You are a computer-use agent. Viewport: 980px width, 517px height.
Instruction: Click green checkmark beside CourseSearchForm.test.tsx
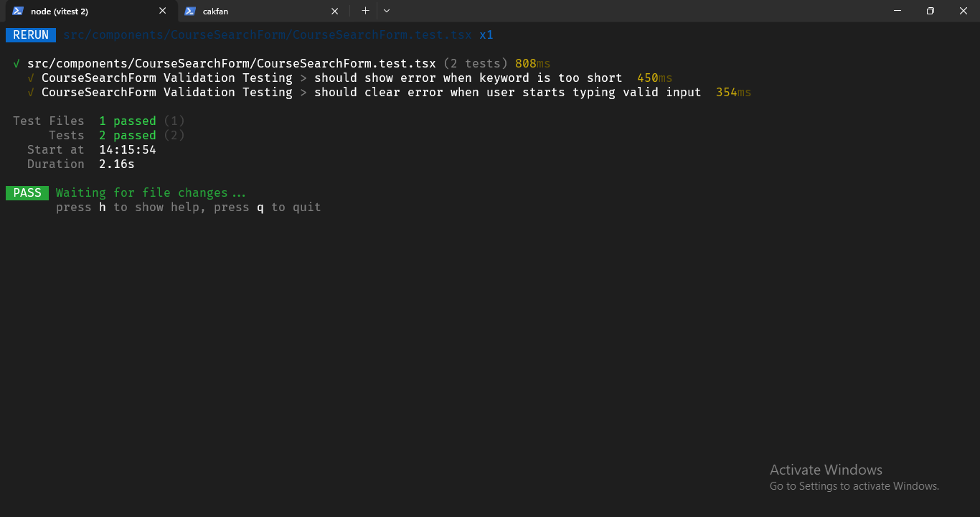click(x=17, y=63)
